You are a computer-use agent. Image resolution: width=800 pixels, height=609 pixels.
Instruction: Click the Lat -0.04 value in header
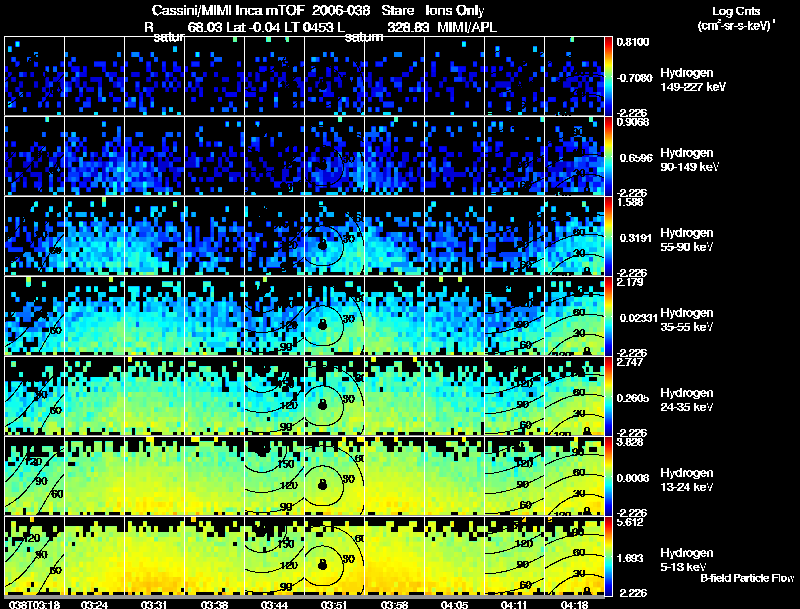click(253, 28)
